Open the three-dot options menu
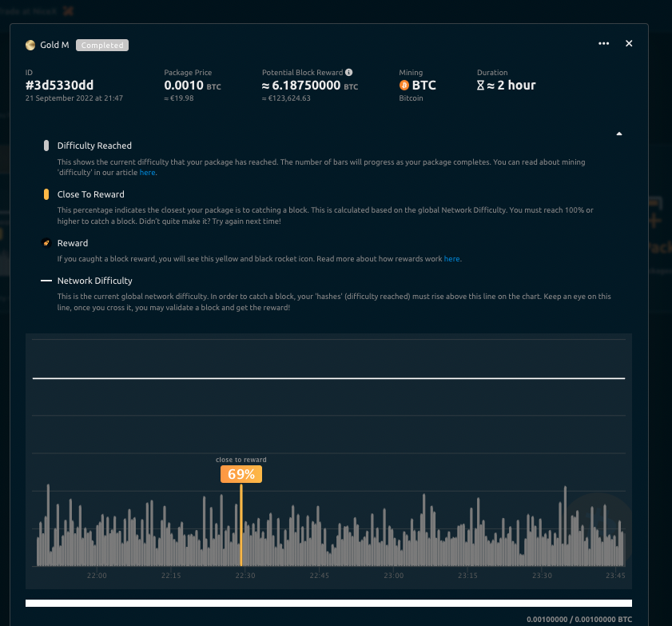 [x=603, y=44]
